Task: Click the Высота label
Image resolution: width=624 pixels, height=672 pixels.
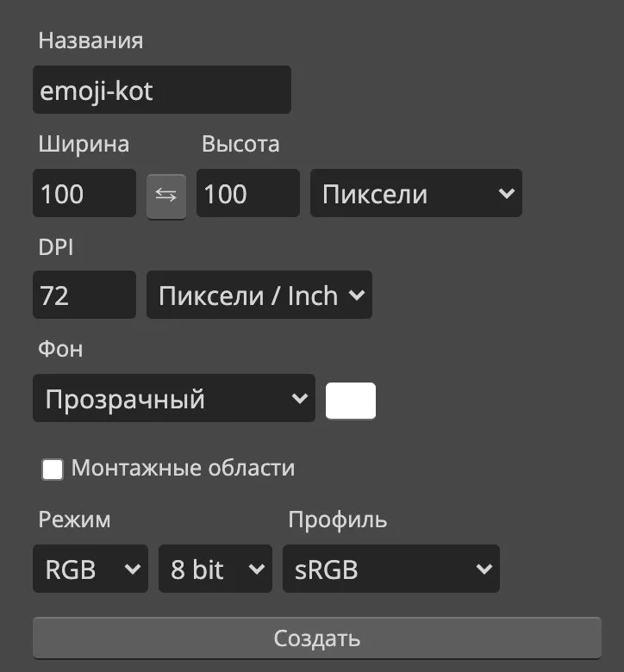Action: 240,144
